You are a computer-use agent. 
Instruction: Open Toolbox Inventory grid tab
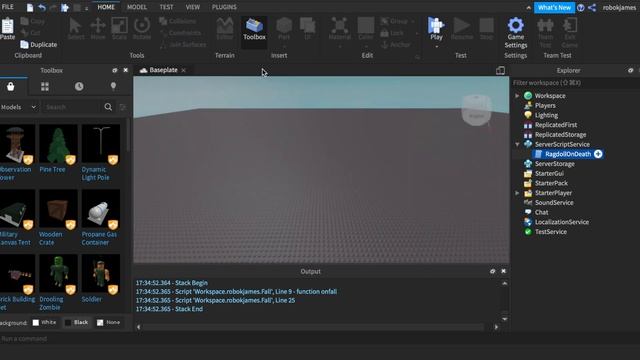click(x=45, y=87)
